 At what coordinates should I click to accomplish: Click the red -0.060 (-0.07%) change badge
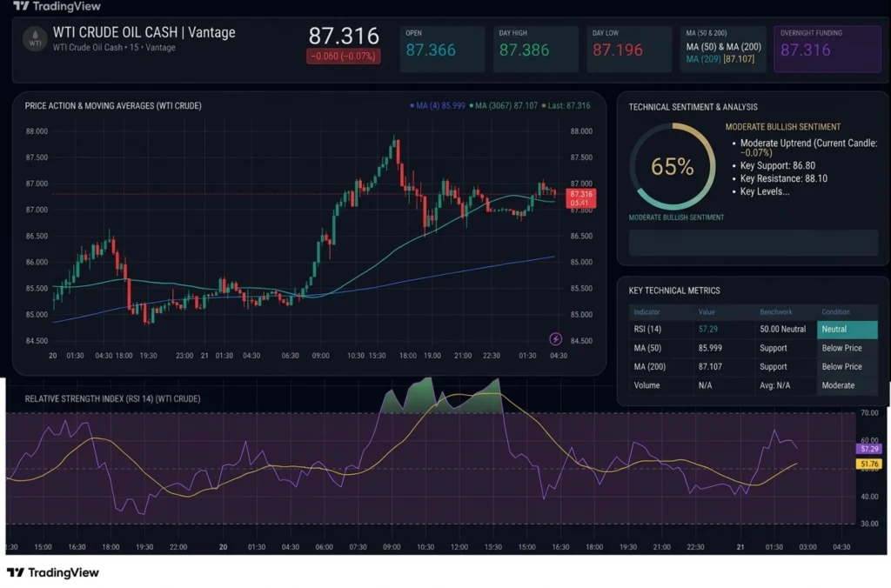tap(343, 57)
